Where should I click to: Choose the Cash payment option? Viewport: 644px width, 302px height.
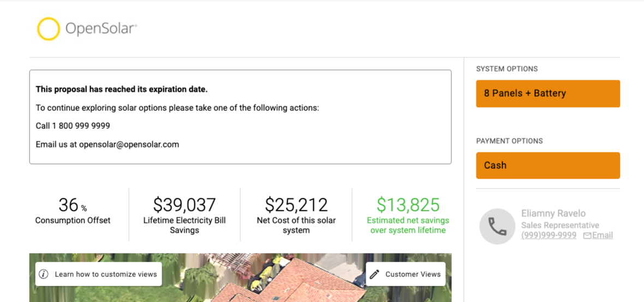click(x=548, y=165)
